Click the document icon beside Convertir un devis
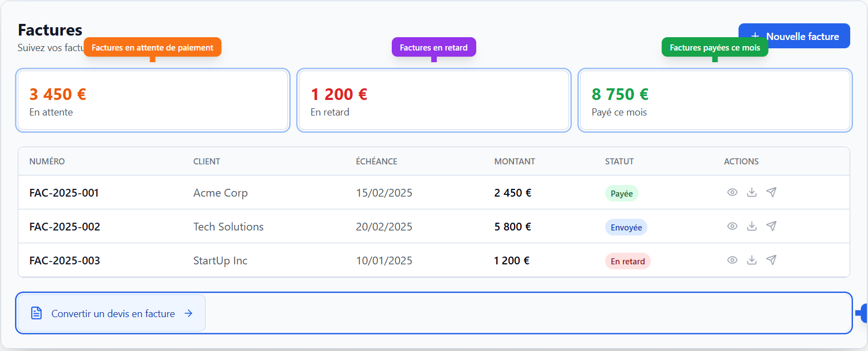Screen dimensions: 868x351 pos(36,313)
